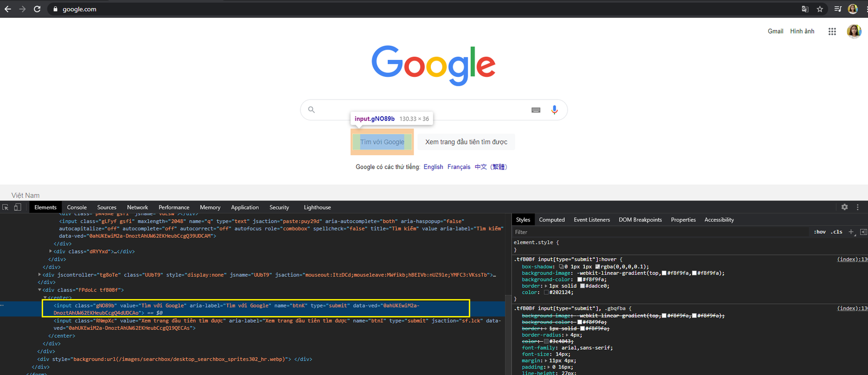868x375 pixels.
Task: Click the browser forward arrow
Action: [x=22, y=9]
